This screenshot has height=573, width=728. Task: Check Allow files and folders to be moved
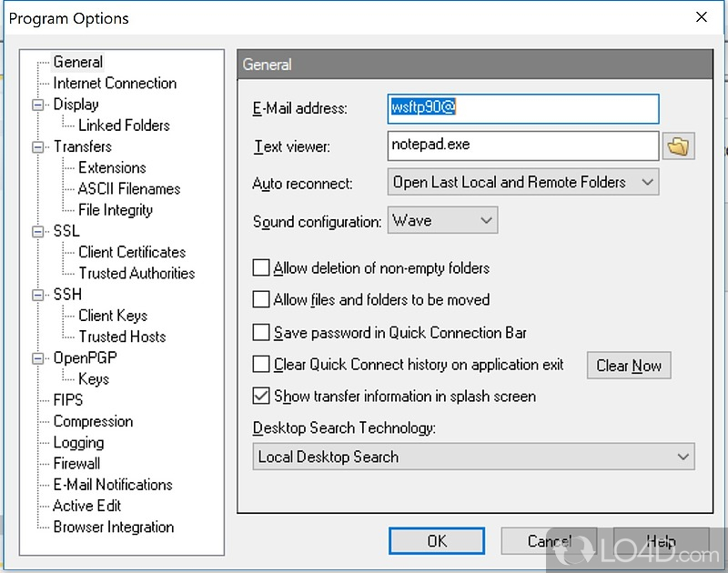click(261, 300)
